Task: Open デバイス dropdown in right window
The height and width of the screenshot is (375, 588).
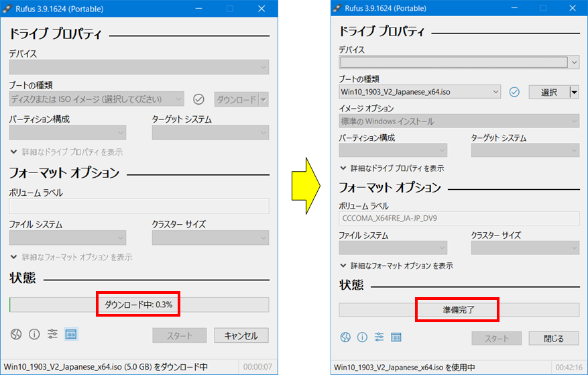Action: click(x=459, y=62)
